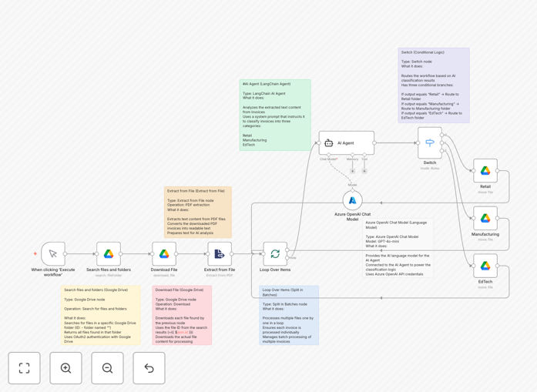The image size is (537, 392).
Task: Select the Manufacturing Google Drive node
Action: pos(485,218)
